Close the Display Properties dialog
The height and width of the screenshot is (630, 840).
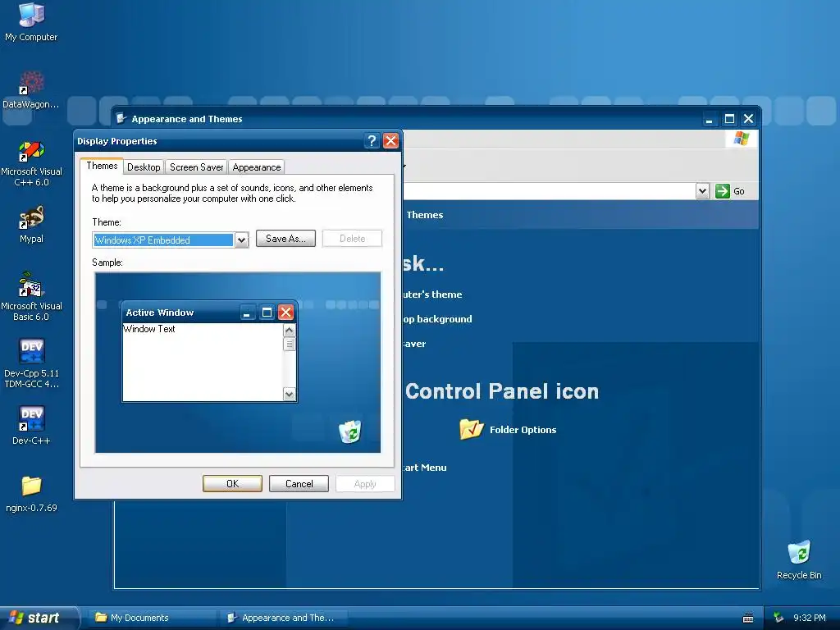[391, 141]
